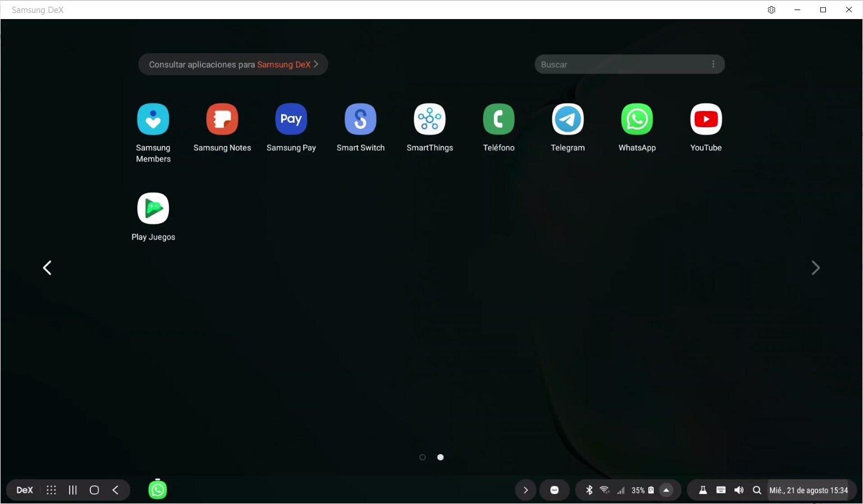Maximize the Samsung DeX window
Image resolution: width=863 pixels, height=504 pixels.
coord(823,10)
